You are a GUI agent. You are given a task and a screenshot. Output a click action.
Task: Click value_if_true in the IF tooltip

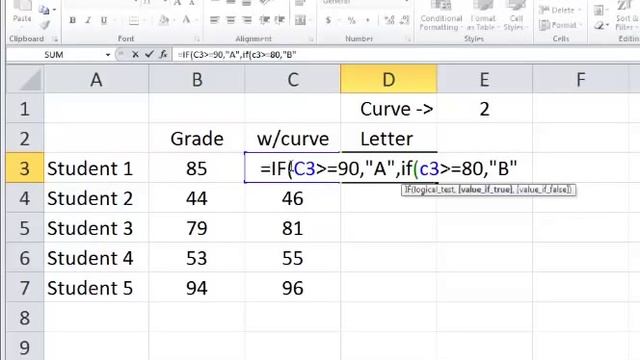tap(486, 190)
